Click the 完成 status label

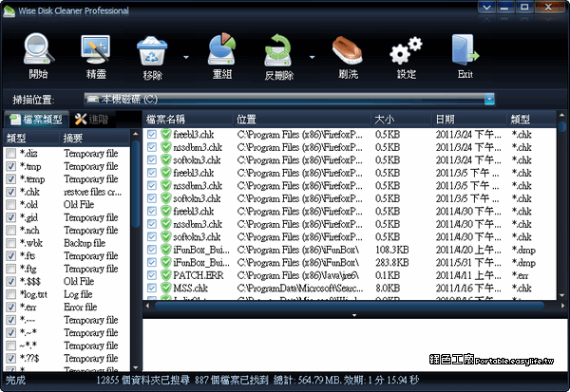[x=15, y=380]
